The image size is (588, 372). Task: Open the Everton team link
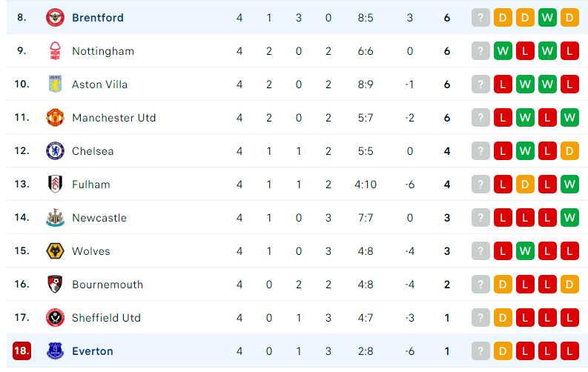93,351
